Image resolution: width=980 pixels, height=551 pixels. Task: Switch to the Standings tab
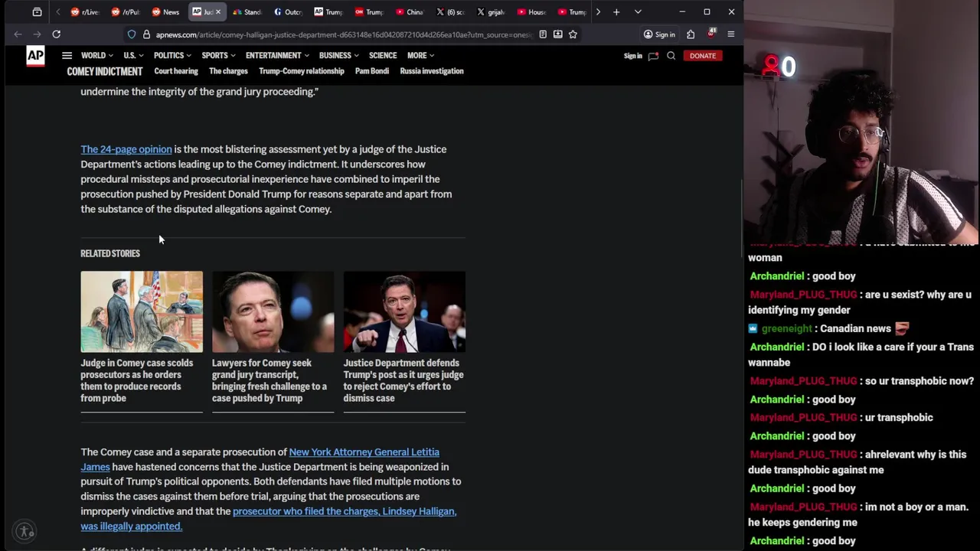coord(247,12)
